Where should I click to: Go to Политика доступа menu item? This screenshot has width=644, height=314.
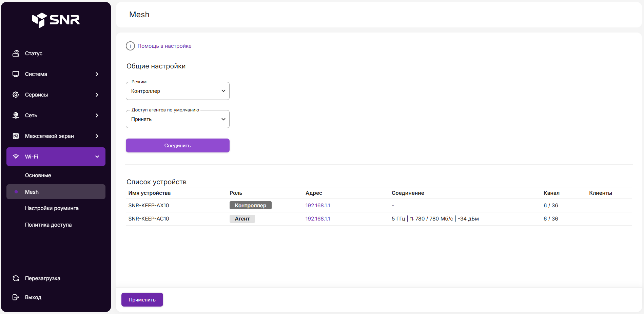48,225
